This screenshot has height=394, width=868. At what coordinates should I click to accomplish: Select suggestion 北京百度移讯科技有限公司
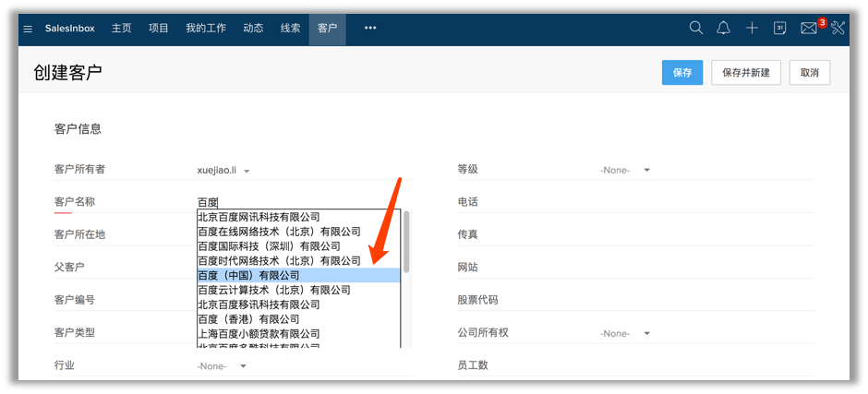298,304
